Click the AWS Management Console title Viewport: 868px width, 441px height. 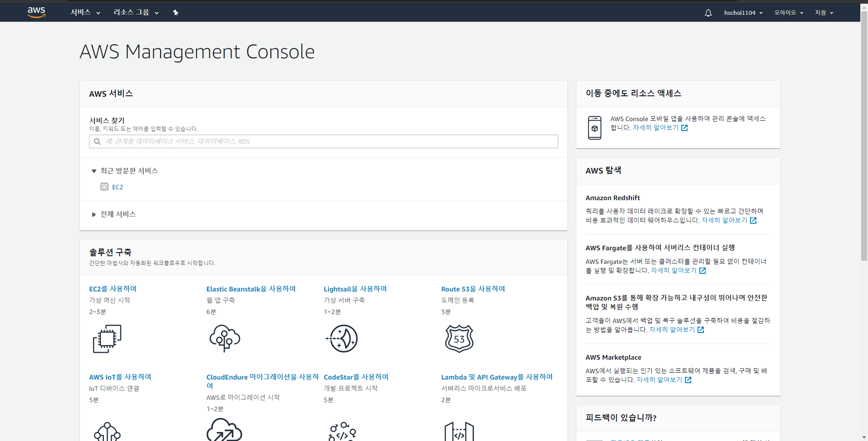[197, 52]
